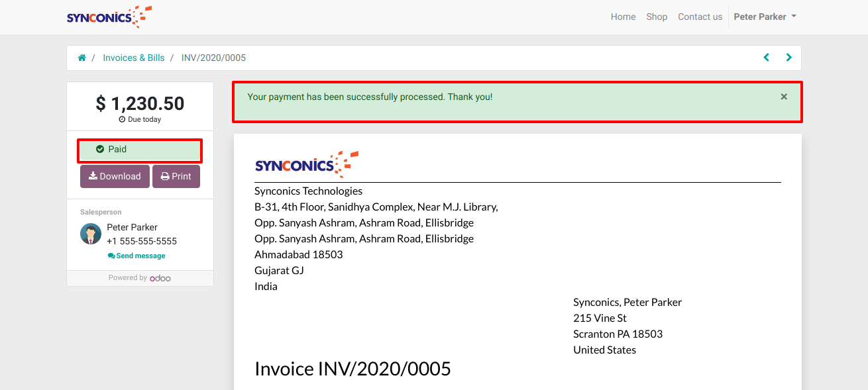Open the Home menu item
Screen dimensions: 868x390
(623, 17)
